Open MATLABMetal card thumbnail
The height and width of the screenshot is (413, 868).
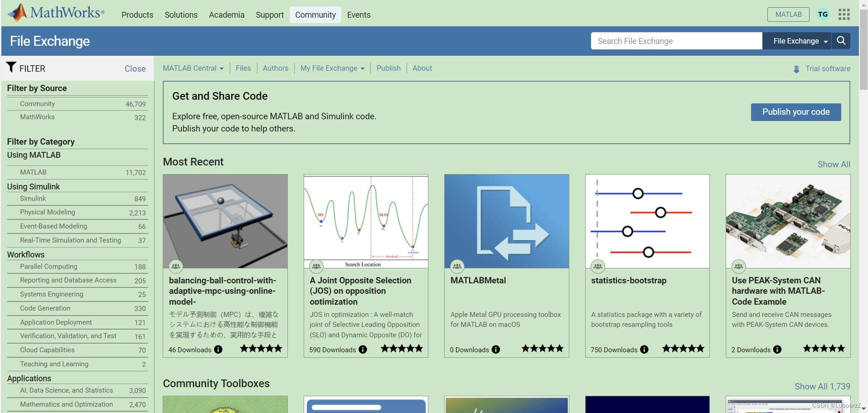click(507, 221)
